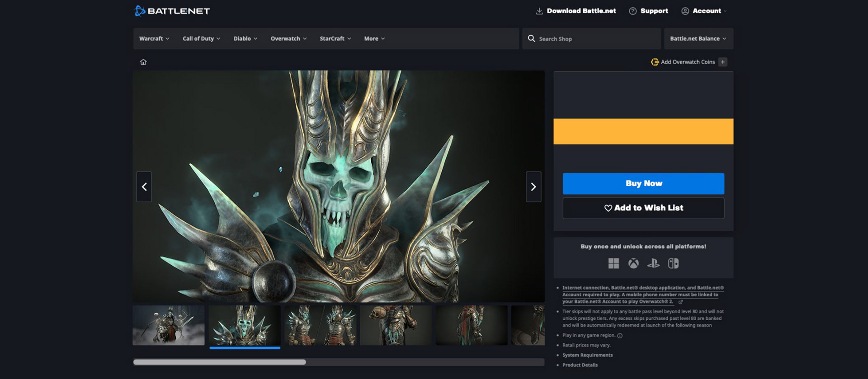868x379 pixels.
Task: Click the Xbox platform icon
Action: pyautogui.click(x=633, y=263)
